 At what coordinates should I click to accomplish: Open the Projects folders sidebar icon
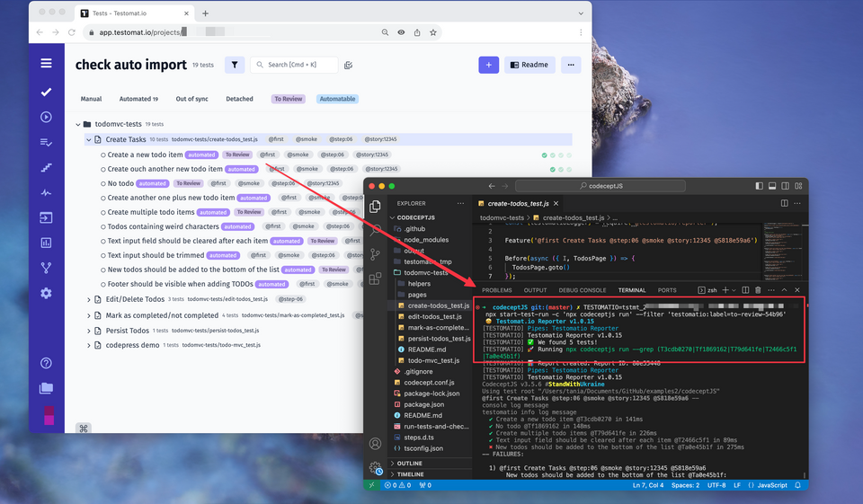pos(46,388)
